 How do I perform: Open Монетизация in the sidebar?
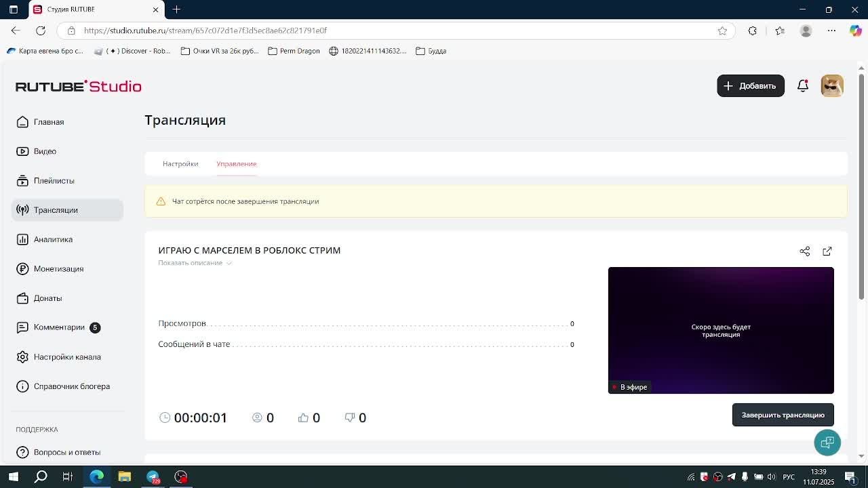coord(68,269)
